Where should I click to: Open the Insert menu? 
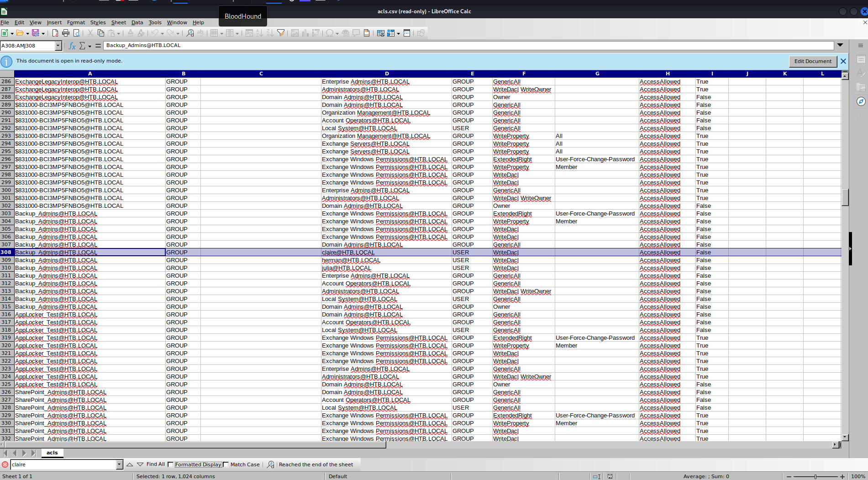click(x=54, y=22)
